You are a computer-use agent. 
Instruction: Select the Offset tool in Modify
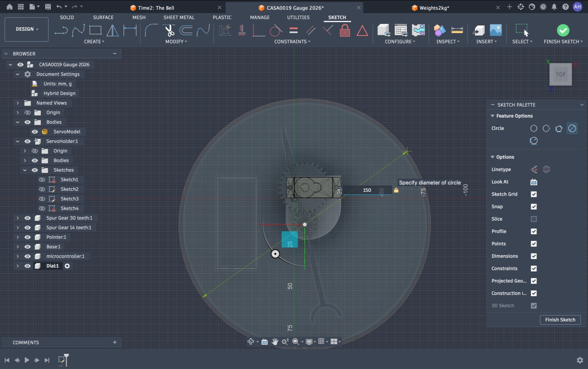point(186,30)
